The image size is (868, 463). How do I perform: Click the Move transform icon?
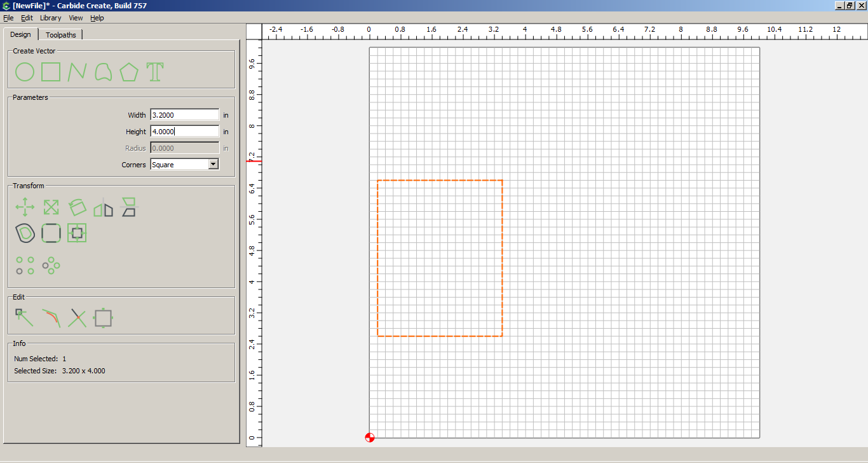25,207
